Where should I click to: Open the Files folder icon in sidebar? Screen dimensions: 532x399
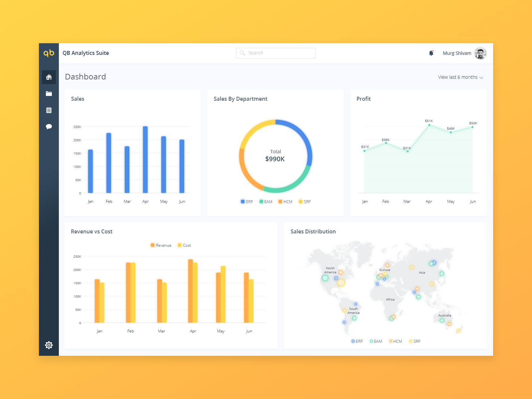pos(49,93)
